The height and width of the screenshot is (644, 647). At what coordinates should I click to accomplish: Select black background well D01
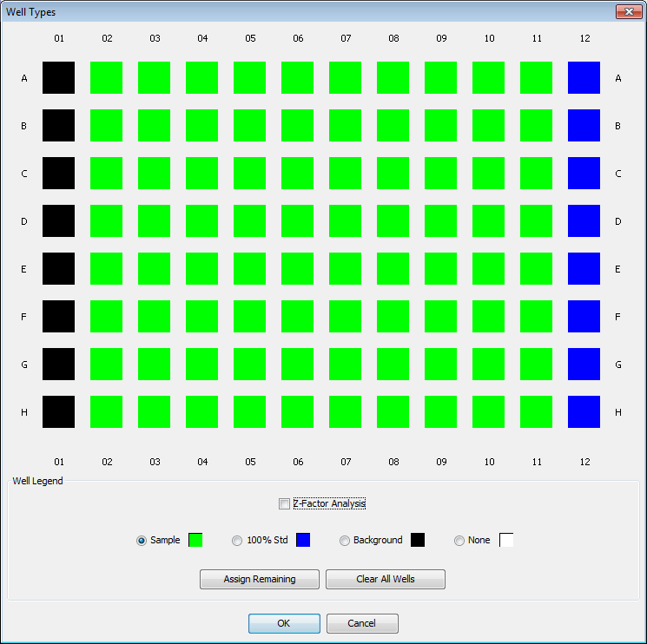tap(58, 221)
